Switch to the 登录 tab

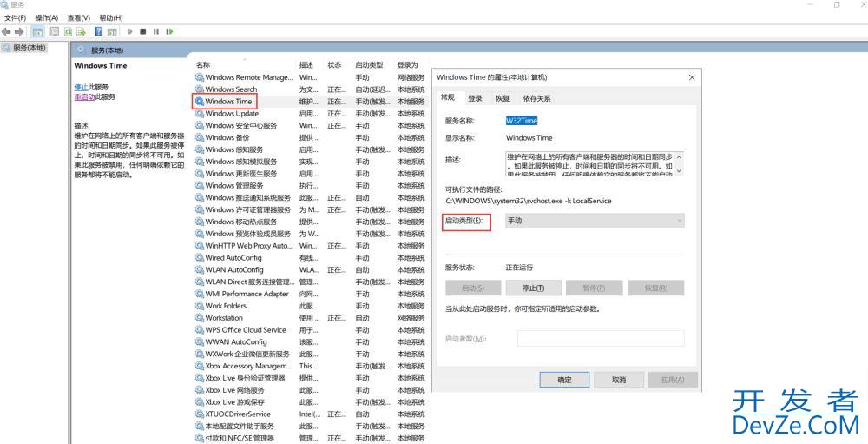(475, 99)
